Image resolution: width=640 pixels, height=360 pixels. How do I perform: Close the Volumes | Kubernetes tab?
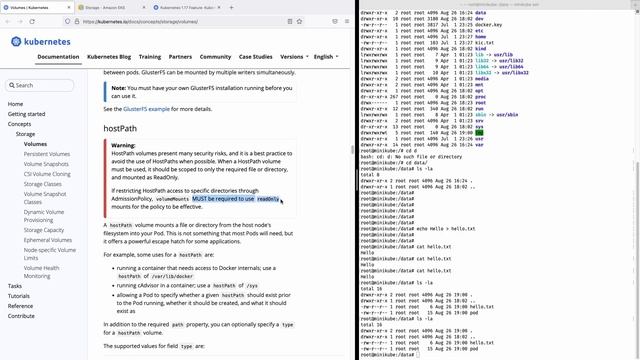[x=69, y=7]
